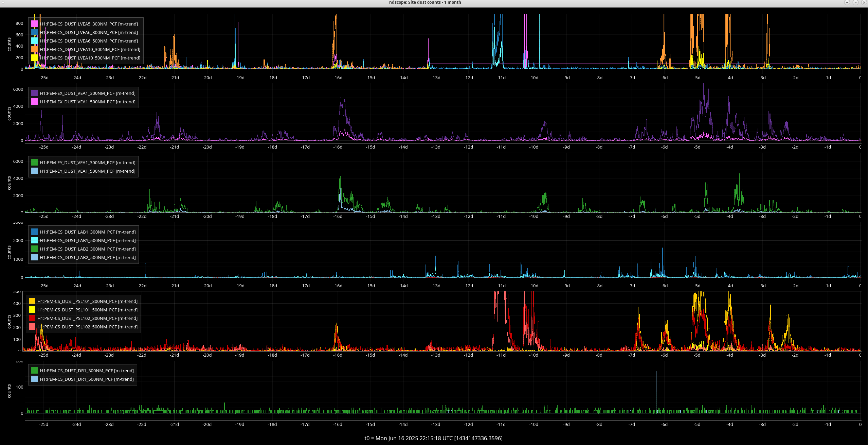Click the blue LVEA6_300NM legend swatch

pyautogui.click(x=35, y=32)
